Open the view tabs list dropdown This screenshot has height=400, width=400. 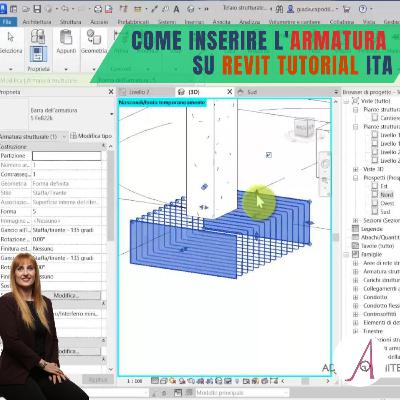[336, 92]
